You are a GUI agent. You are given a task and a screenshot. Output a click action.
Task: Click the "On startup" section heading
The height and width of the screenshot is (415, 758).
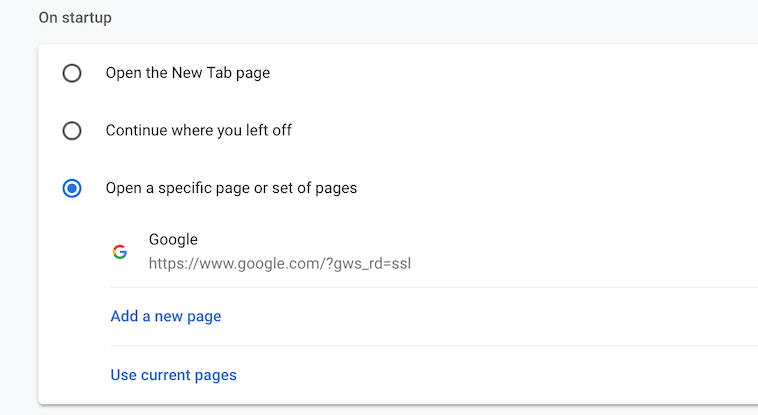tap(75, 18)
